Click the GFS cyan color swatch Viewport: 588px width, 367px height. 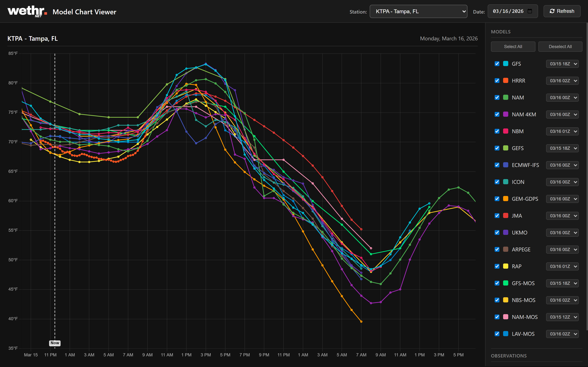tap(506, 64)
